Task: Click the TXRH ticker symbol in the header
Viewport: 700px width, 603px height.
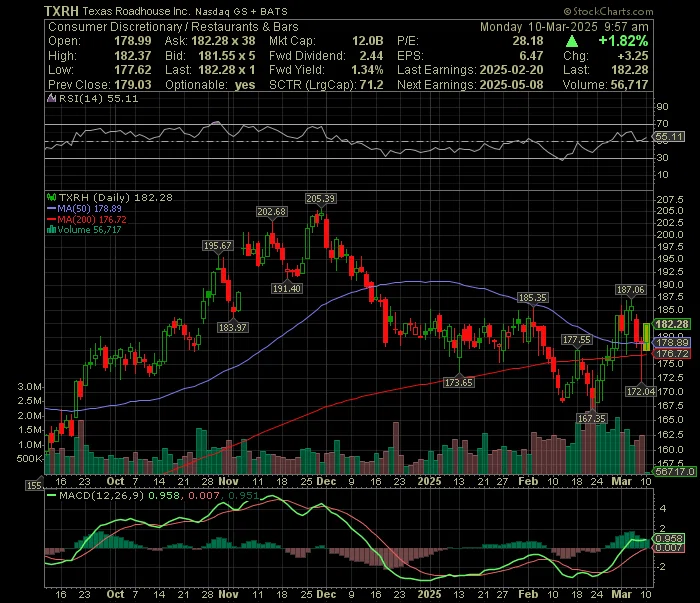Action: click(x=61, y=11)
